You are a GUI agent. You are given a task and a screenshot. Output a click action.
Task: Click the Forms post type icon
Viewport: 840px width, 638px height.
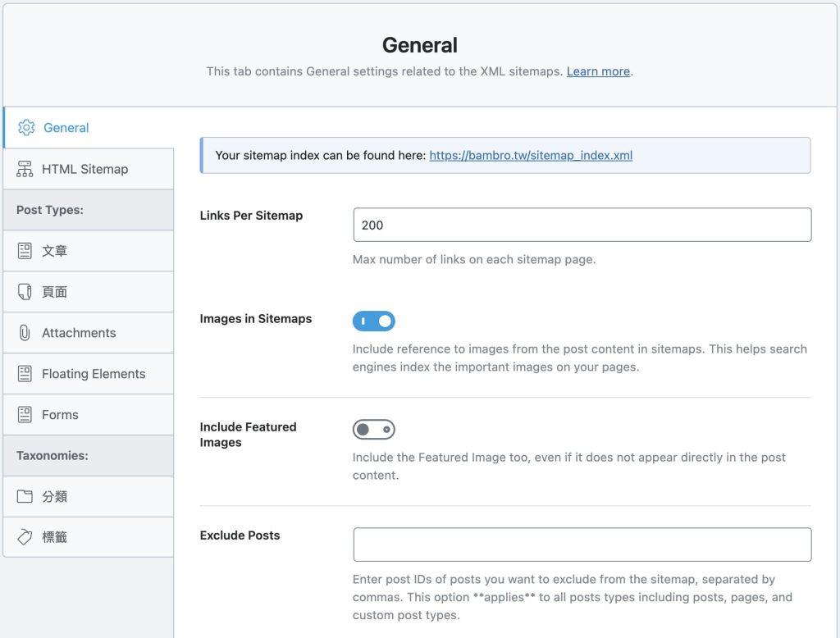[25, 415]
